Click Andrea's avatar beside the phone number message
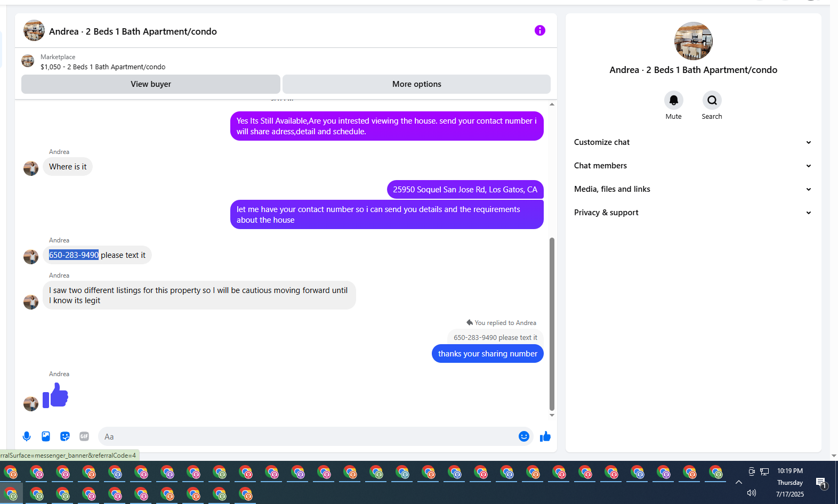This screenshot has height=504, width=838. 31,257
